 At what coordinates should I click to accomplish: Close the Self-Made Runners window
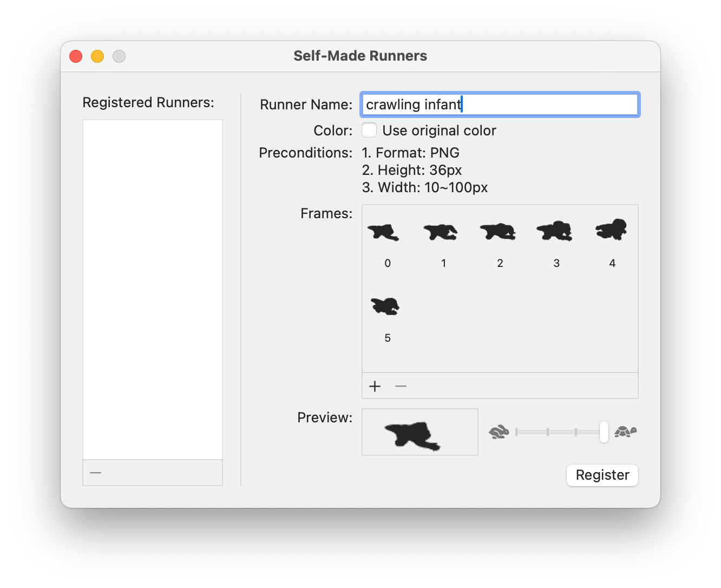click(76, 56)
